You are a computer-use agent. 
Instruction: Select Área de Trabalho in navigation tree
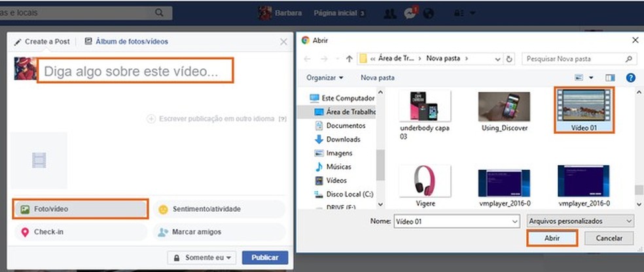[345, 111]
